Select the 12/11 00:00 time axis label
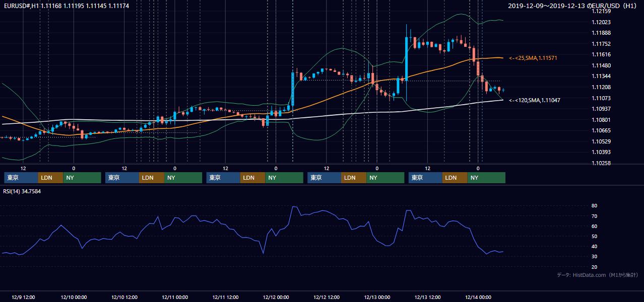644x302 pixels. [x=175, y=297]
